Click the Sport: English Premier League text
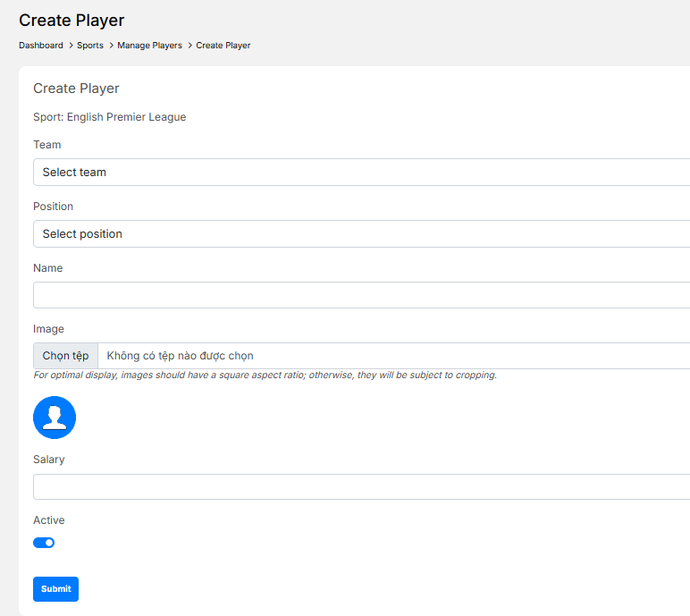The width and height of the screenshot is (690, 616). pos(110,117)
